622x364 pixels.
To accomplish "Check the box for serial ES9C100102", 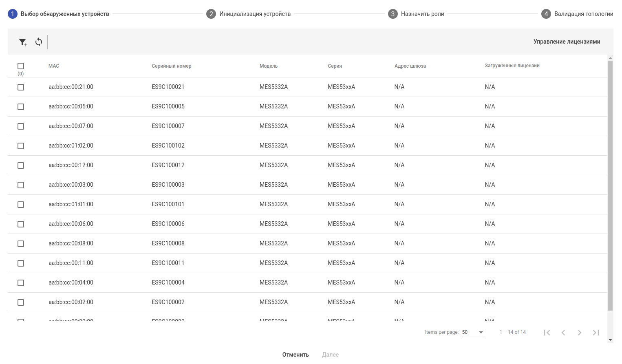I will pyautogui.click(x=21, y=146).
